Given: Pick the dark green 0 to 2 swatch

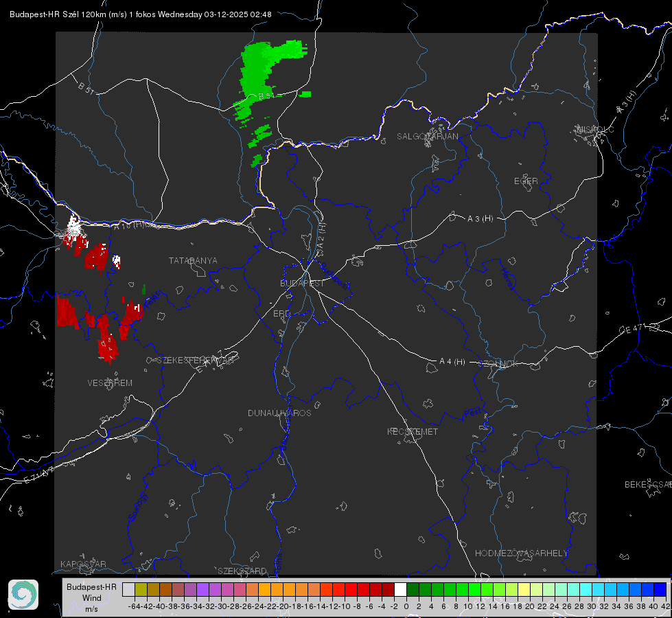Looking at the screenshot, I should tap(413, 590).
